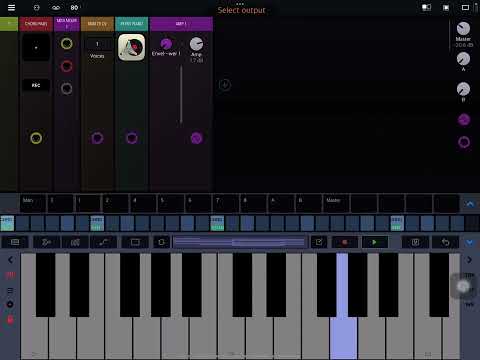Open the turntable plugin app icon
This screenshot has width=480, height=360.
[x=131, y=47]
